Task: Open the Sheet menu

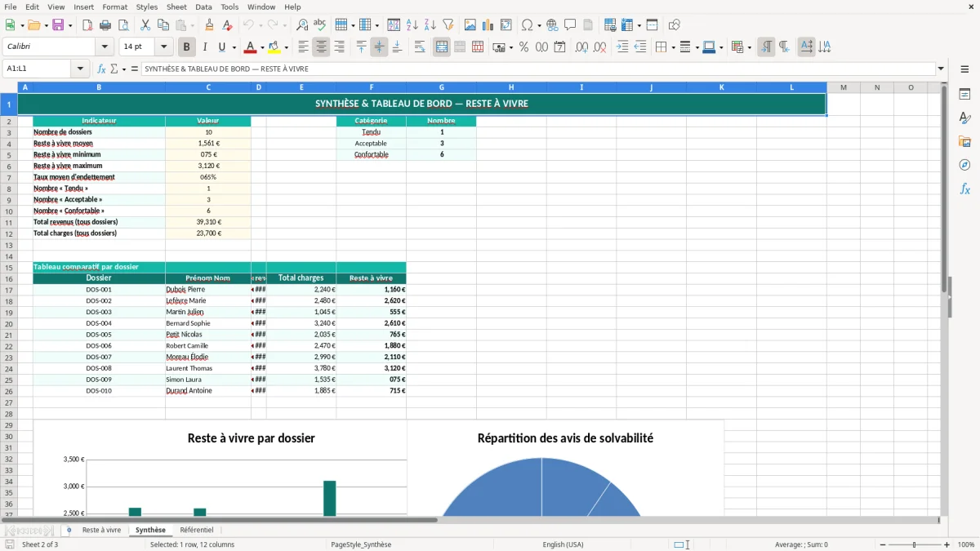Action: click(176, 7)
